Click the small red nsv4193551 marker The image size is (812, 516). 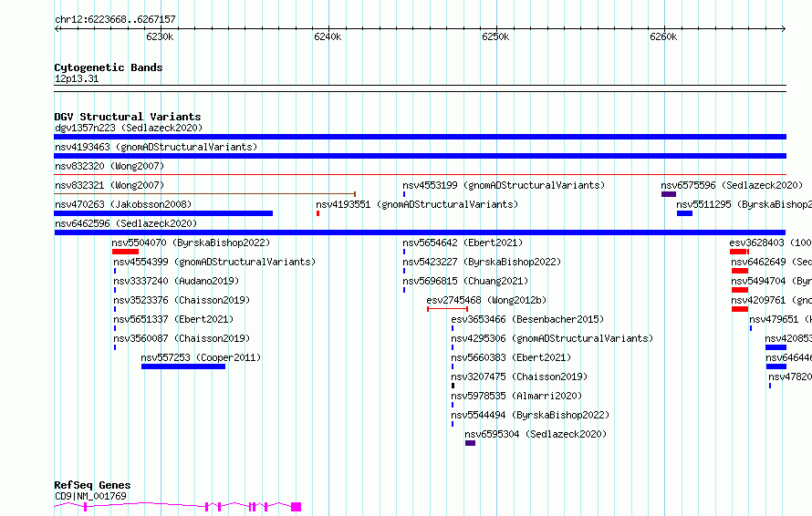pos(318,213)
